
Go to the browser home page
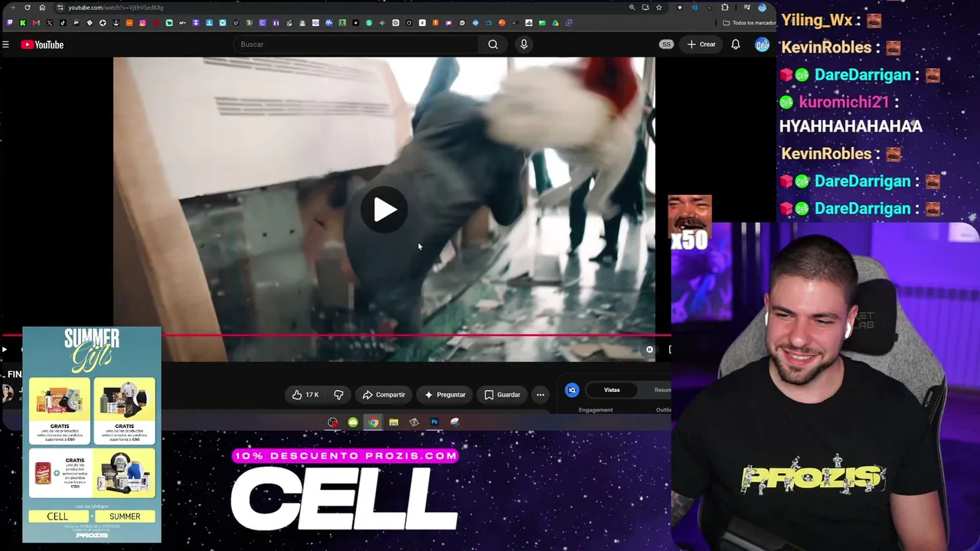42,8
